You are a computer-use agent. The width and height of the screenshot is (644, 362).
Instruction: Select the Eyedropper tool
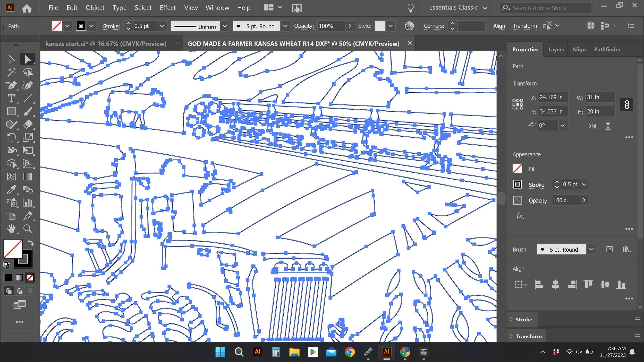11,190
